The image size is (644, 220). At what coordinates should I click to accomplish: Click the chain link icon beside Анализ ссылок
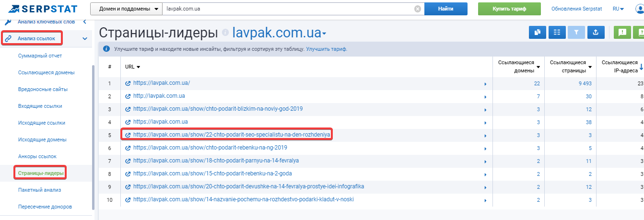coord(8,38)
